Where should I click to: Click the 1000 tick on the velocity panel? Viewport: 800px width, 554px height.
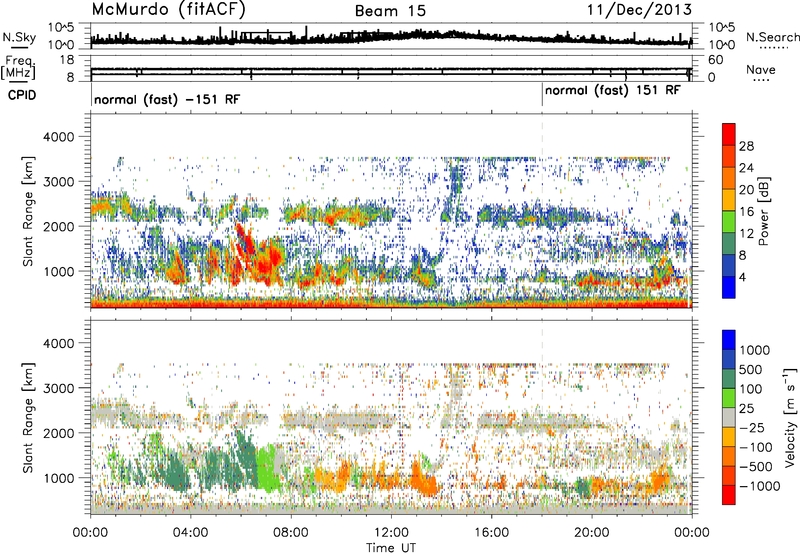point(60,478)
